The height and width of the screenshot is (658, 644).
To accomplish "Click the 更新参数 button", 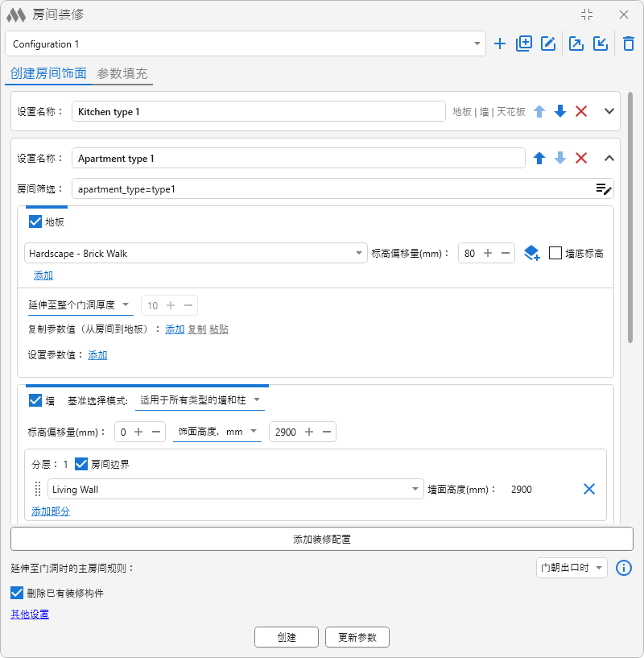I will pos(357,637).
